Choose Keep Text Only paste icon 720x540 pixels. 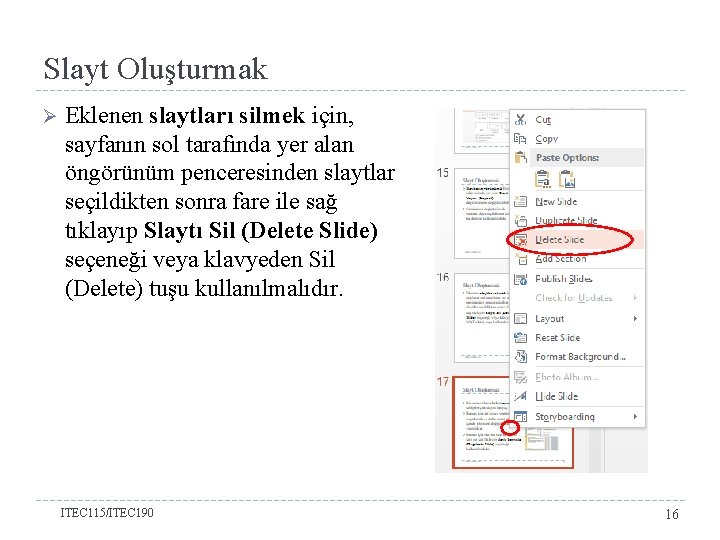(x=543, y=179)
